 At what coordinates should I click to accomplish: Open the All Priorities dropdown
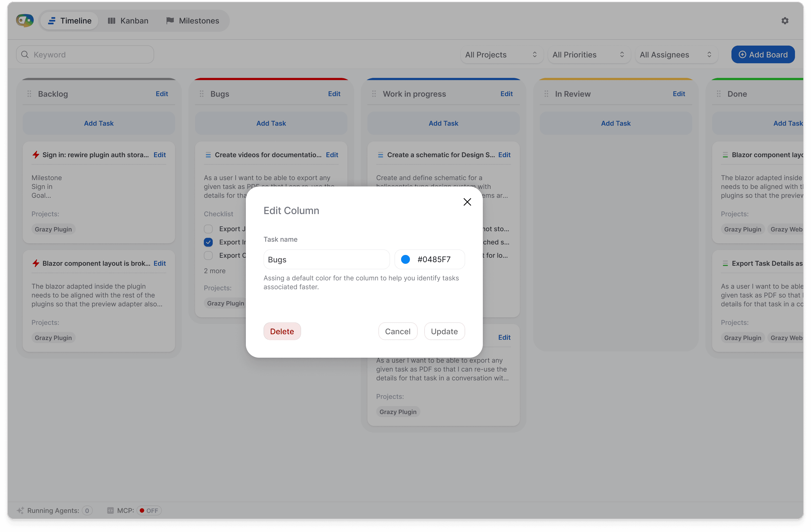(x=589, y=54)
